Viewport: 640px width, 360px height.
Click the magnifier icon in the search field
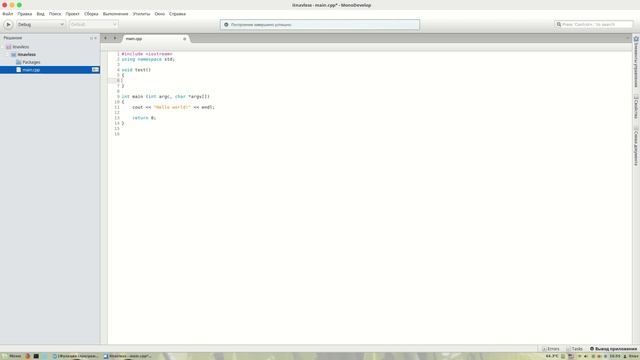click(559, 24)
